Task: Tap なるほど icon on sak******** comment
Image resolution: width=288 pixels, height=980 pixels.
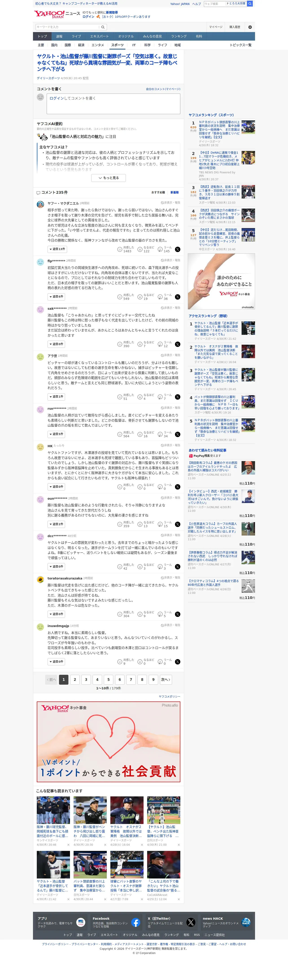Action: tap(140, 344)
